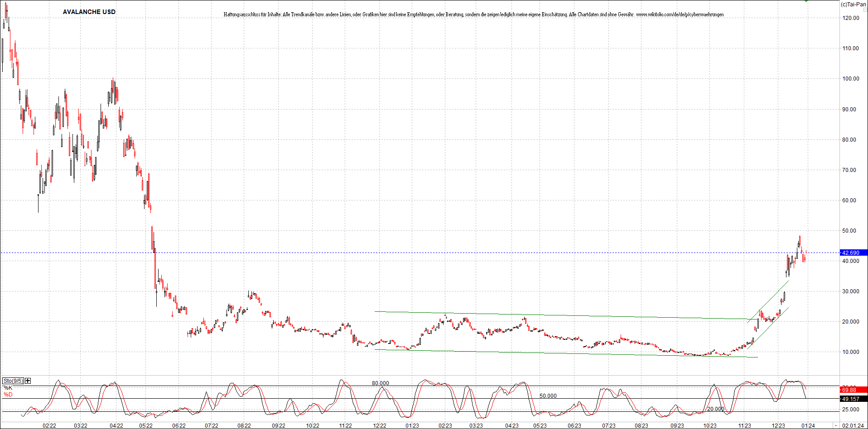Image resolution: width=868 pixels, height=429 pixels.
Task: Select the %K legend entry
Action: point(8,388)
